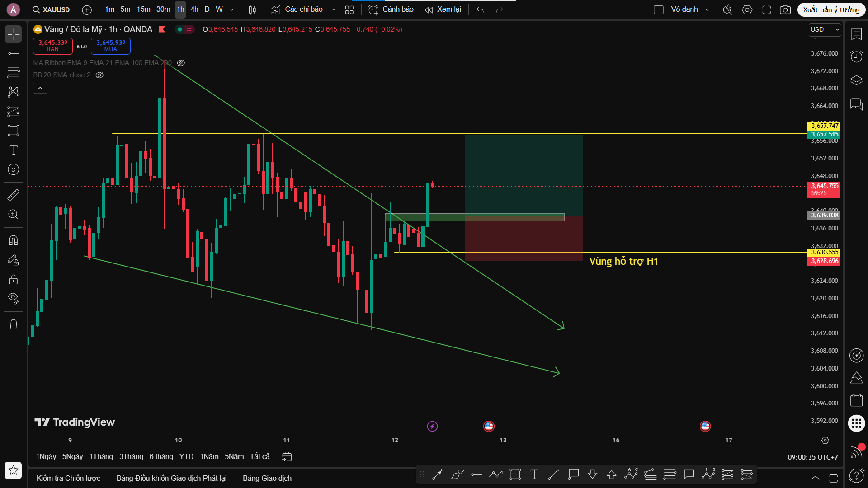This screenshot has height=488, width=868.
Task: Switch to the 1m timeframe
Action: click(x=109, y=9)
